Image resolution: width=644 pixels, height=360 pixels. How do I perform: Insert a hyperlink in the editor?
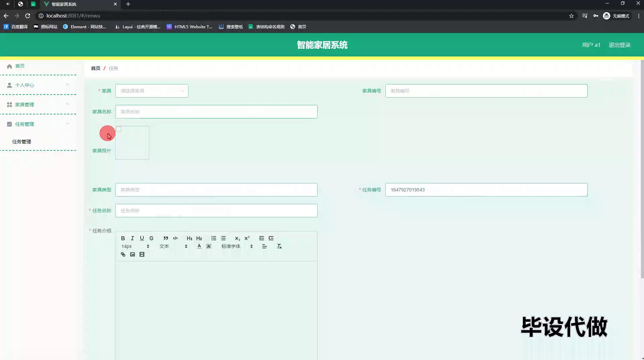[123, 255]
